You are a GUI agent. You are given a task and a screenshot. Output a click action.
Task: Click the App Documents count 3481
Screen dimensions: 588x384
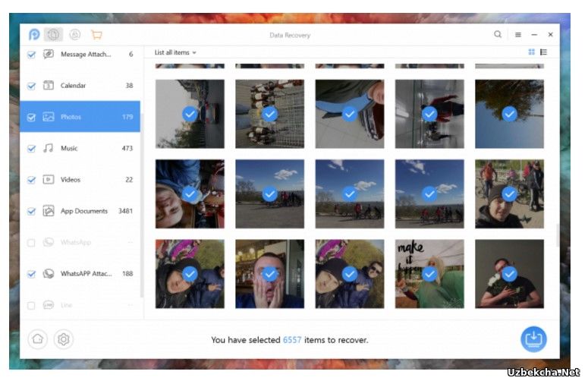[x=126, y=211]
